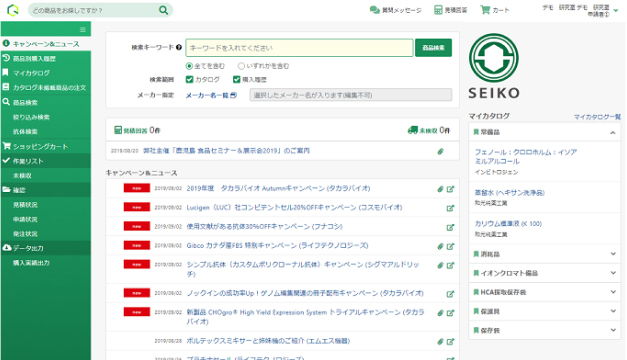Click the SEIKO company logo
The image size is (627, 360).
tap(494, 66)
